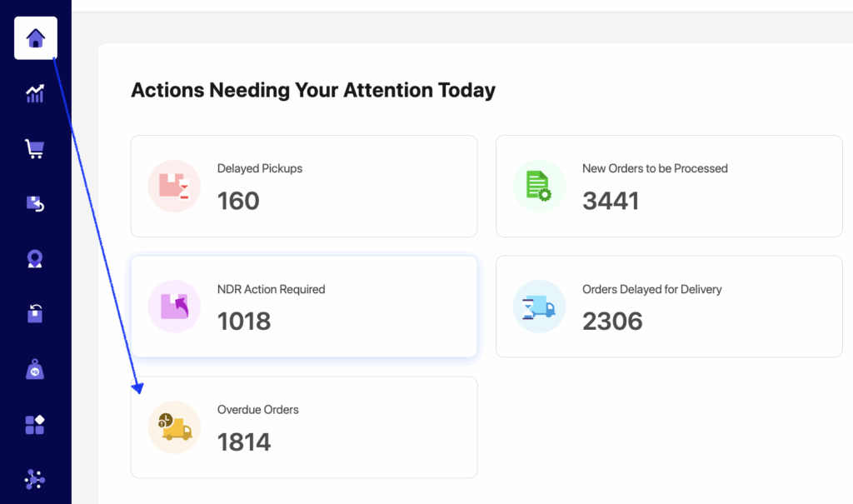Open the analytics chart icon in sidebar
The image size is (853, 504).
point(35,93)
